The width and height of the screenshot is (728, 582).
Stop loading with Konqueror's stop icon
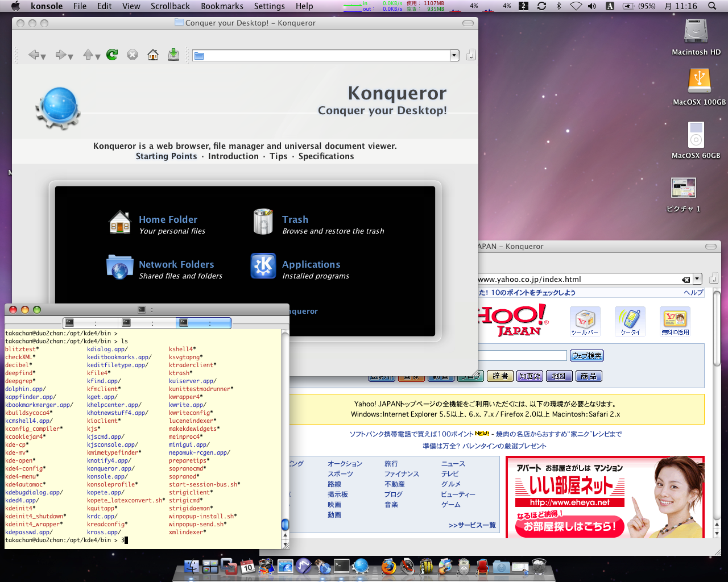(133, 55)
